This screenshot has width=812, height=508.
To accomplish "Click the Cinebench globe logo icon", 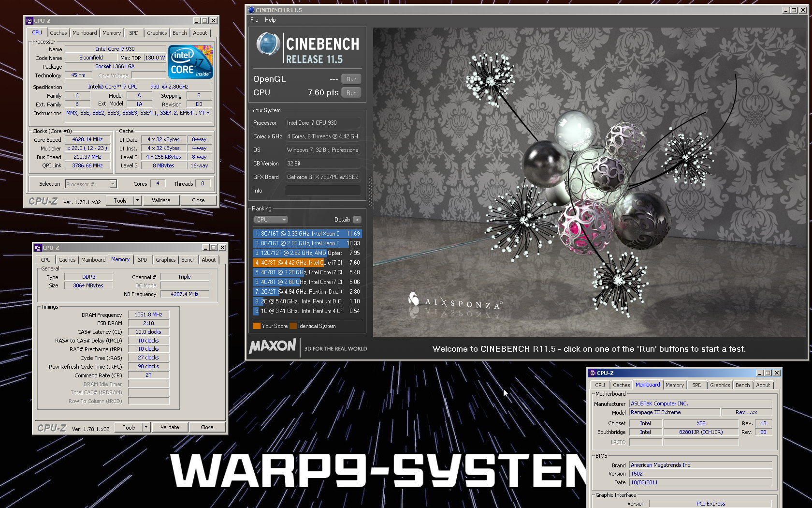I will point(268,44).
